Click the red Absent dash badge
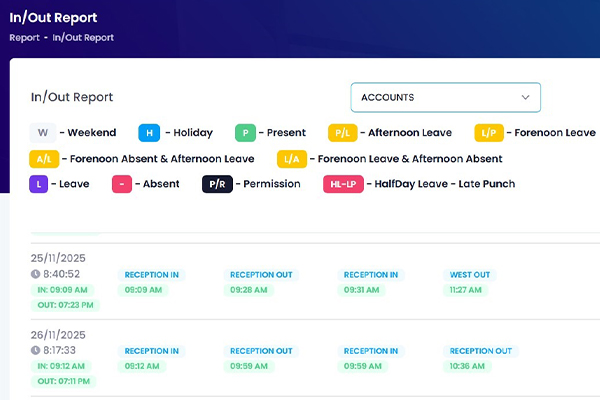 point(122,184)
